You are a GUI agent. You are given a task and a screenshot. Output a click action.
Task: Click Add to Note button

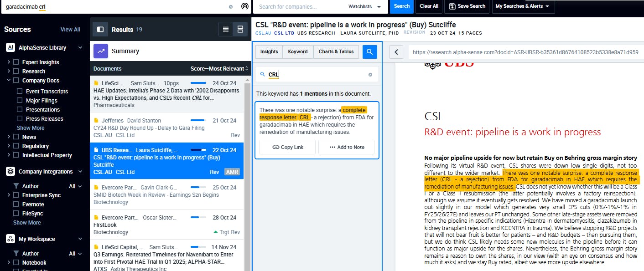tap(347, 147)
